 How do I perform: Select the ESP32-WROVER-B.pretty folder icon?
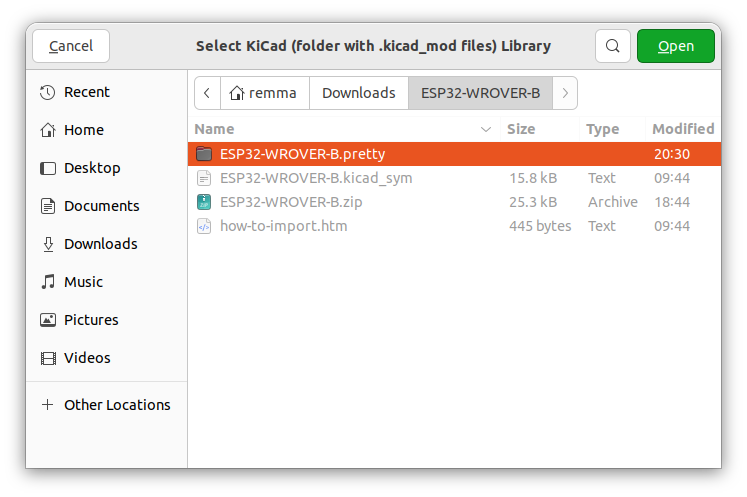coord(204,154)
